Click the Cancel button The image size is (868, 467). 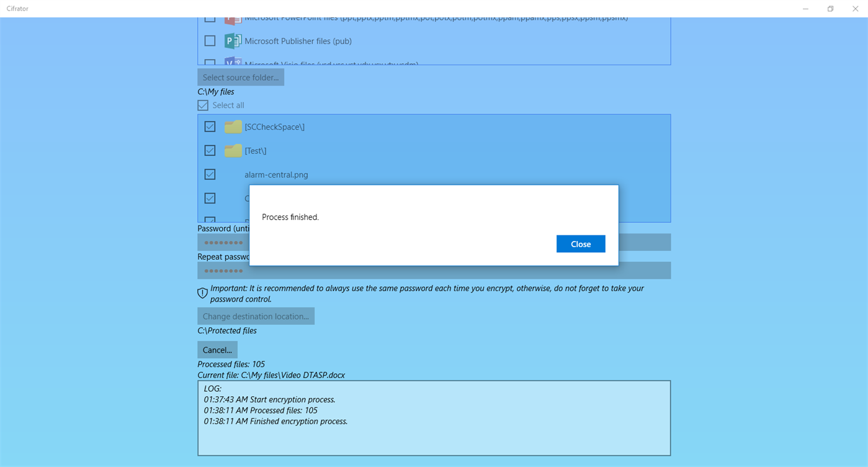coord(217,349)
